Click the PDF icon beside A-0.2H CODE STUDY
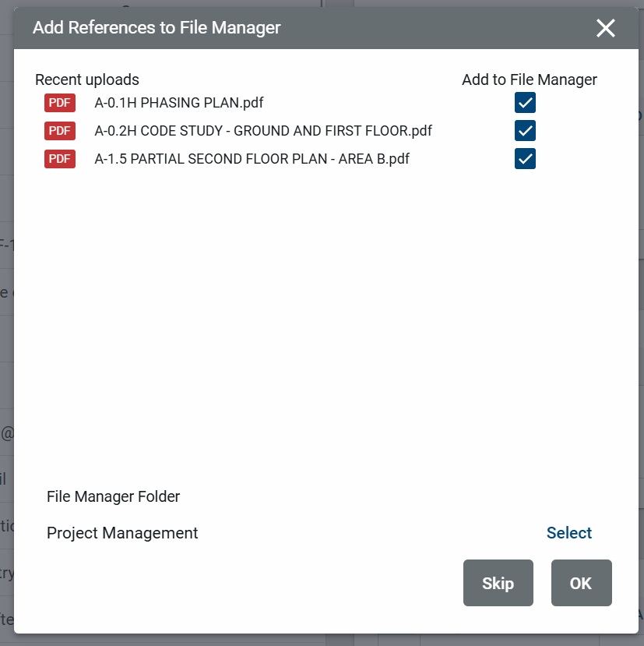The image size is (644, 646). [60, 131]
